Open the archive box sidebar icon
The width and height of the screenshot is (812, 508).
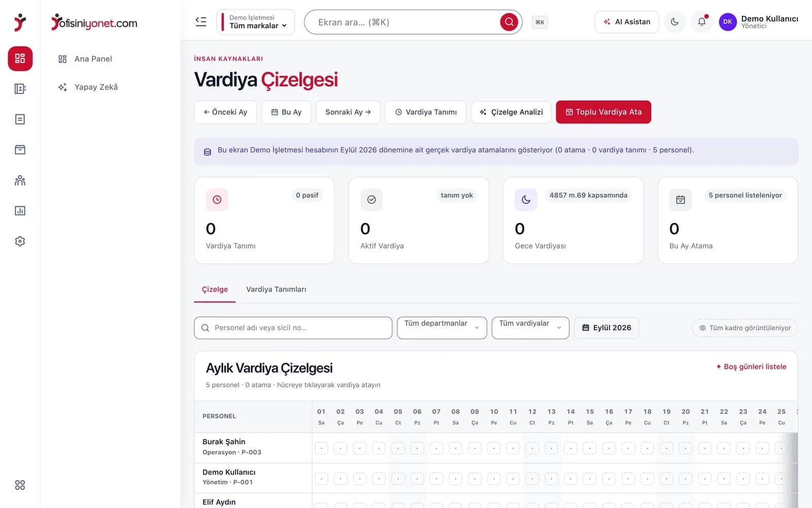click(x=20, y=150)
